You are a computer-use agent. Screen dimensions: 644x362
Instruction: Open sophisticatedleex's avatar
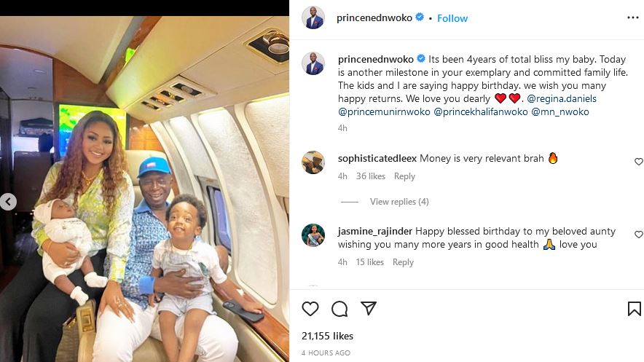pyautogui.click(x=313, y=162)
